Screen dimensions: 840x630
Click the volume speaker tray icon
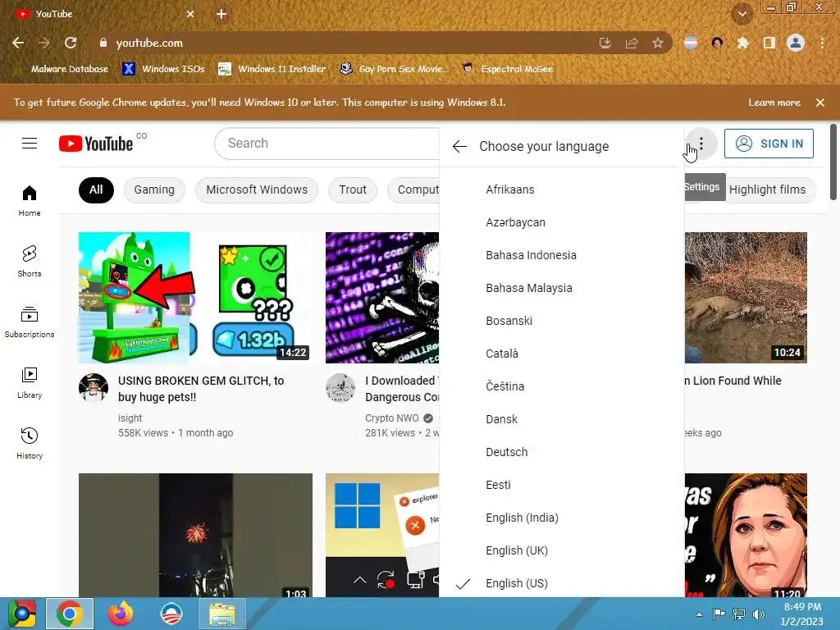[759, 614]
